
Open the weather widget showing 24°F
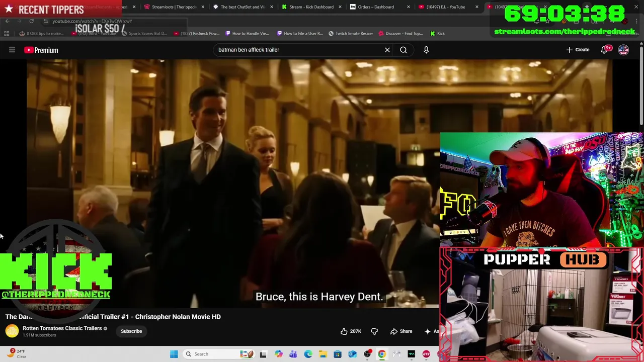(x=16, y=354)
